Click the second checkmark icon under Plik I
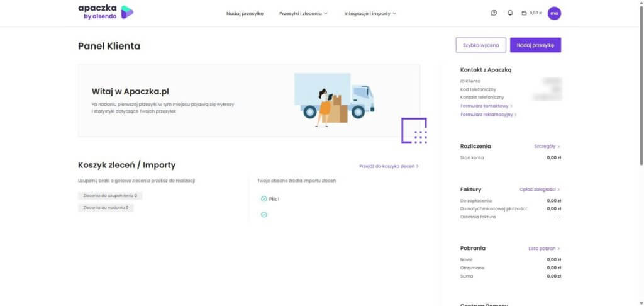Image resolution: width=644 pixels, height=306 pixels. (x=264, y=215)
